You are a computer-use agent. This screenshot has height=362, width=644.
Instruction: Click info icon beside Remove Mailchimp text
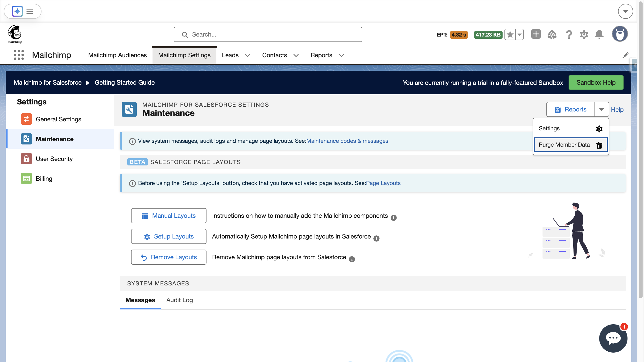point(352,259)
